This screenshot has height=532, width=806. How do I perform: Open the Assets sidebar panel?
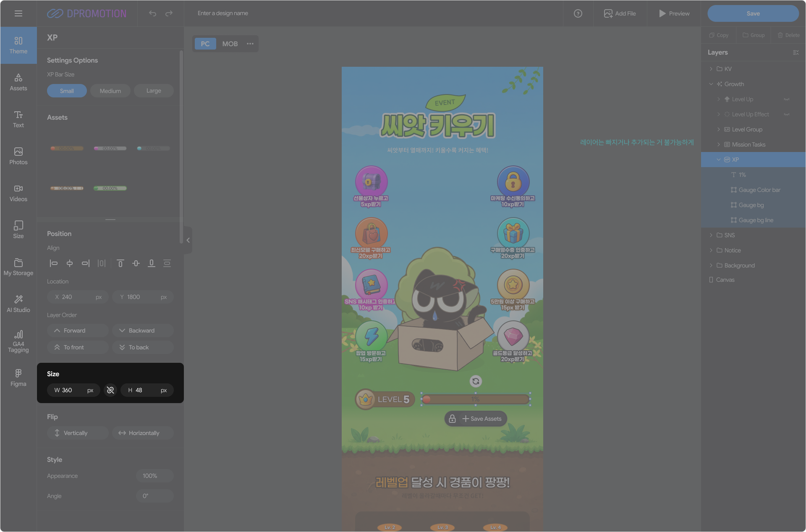tap(18, 82)
